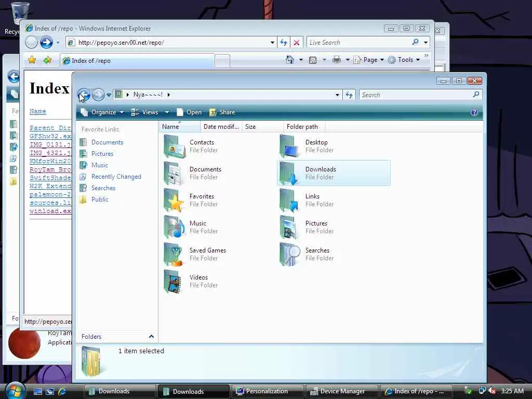The height and width of the screenshot is (399, 532).
Task: Open Documents in Favorite Links
Action: [x=107, y=142]
